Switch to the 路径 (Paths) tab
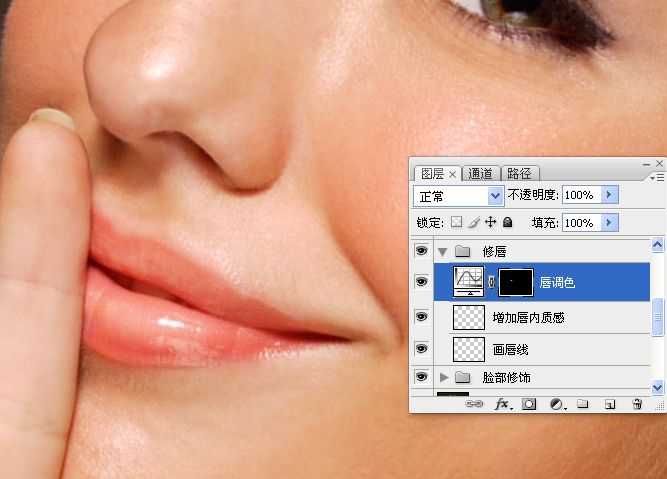 (519, 174)
